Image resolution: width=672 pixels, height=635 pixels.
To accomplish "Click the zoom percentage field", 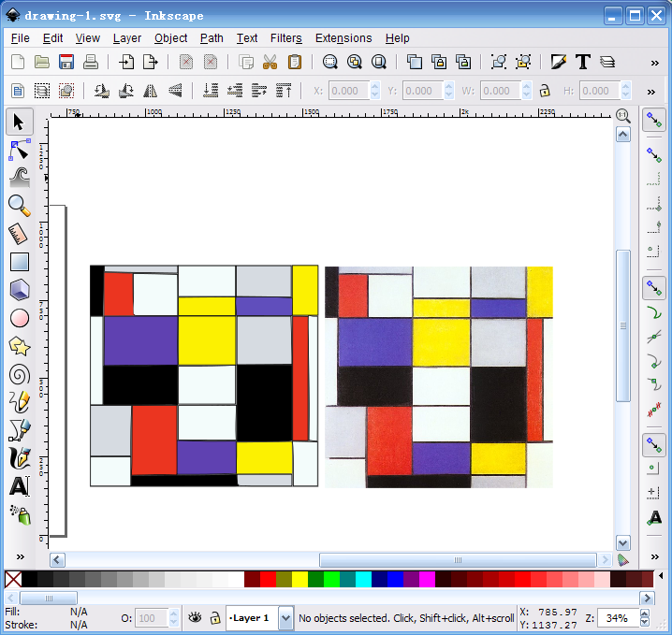I will coord(617,618).
